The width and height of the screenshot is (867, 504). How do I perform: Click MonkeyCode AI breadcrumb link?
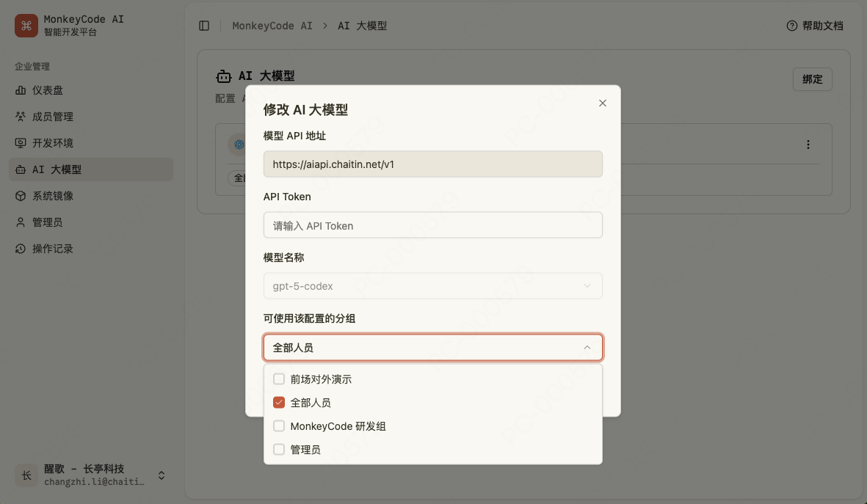[272, 26]
